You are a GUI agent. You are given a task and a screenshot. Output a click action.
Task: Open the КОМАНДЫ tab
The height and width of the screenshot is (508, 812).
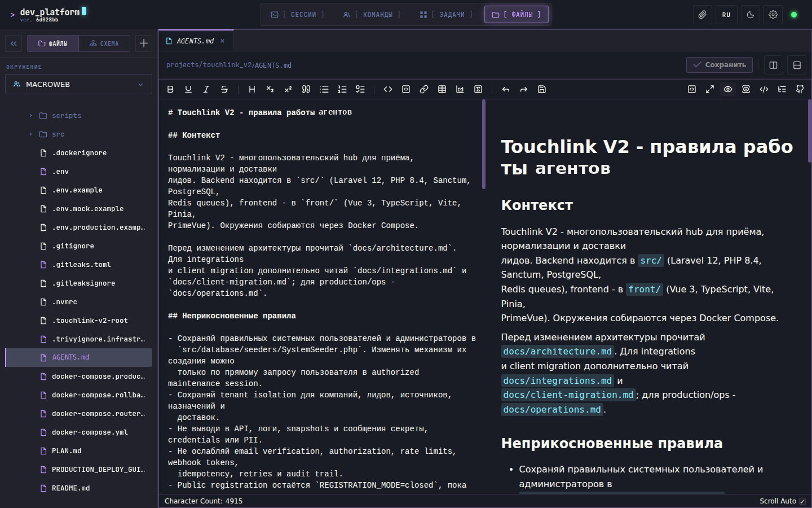(x=372, y=15)
